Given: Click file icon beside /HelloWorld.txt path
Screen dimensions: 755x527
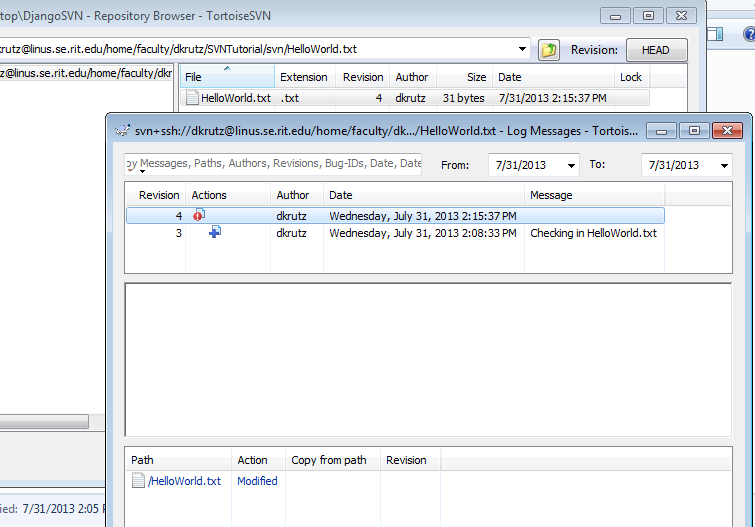Looking at the screenshot, I should [138, 480].
